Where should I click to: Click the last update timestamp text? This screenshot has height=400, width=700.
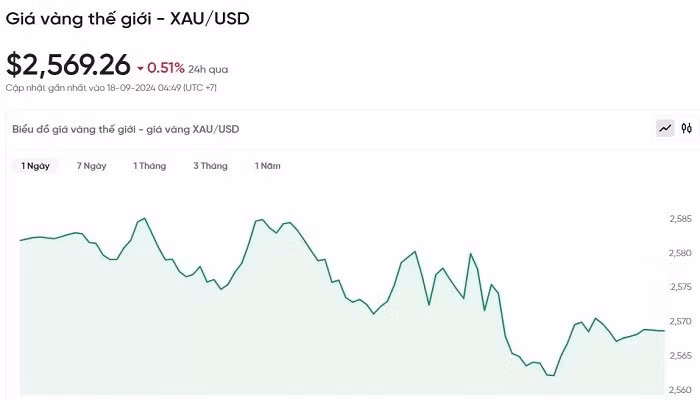tap(111, 88)
